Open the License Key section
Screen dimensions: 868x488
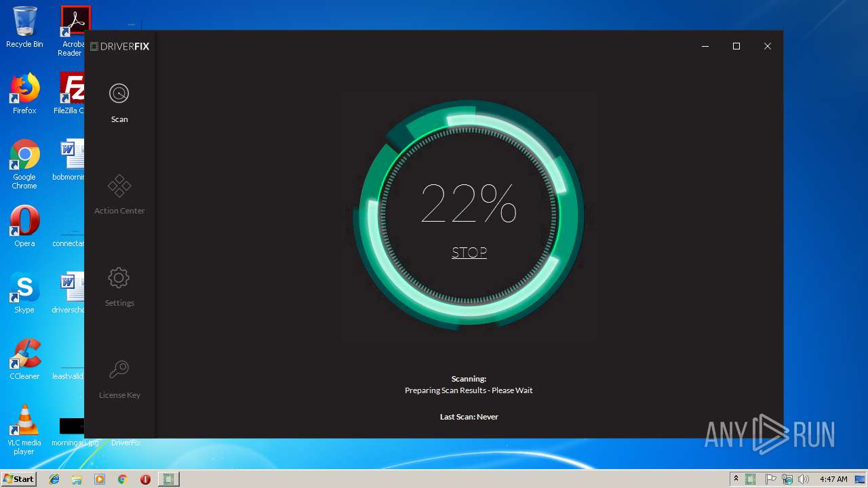tap(119, 380)
